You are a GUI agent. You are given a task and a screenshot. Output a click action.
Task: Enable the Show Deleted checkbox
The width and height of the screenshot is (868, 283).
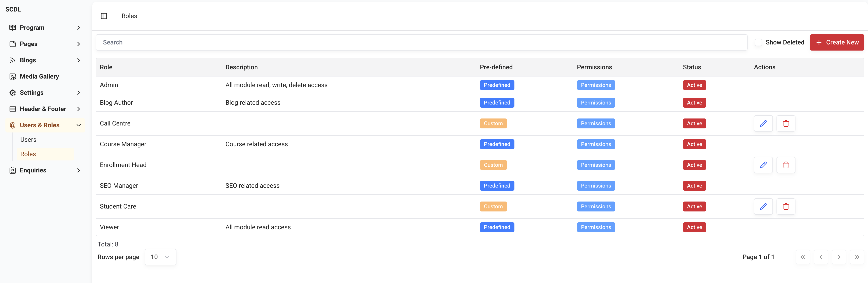(x=758, y=42)
